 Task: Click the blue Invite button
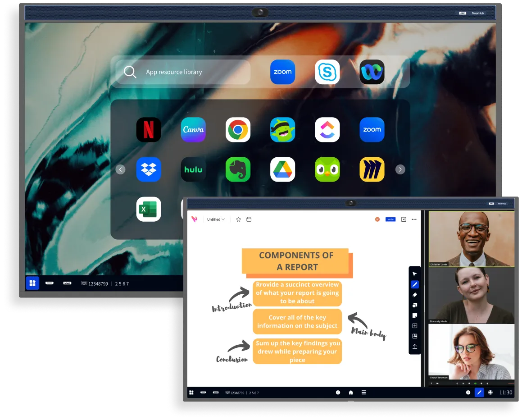[x=390, y=219]
